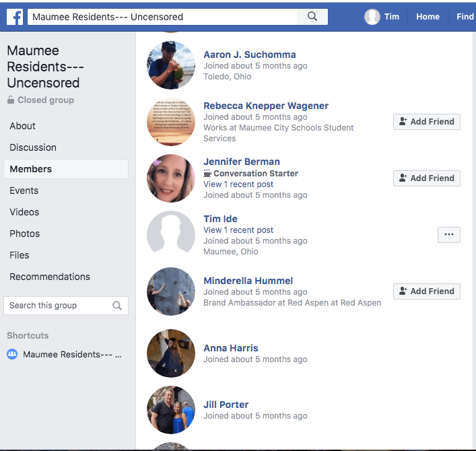The height and width of the screenshot is (451, 476).
Task: Click the Home link in top navigation
Action: (428, 17)
